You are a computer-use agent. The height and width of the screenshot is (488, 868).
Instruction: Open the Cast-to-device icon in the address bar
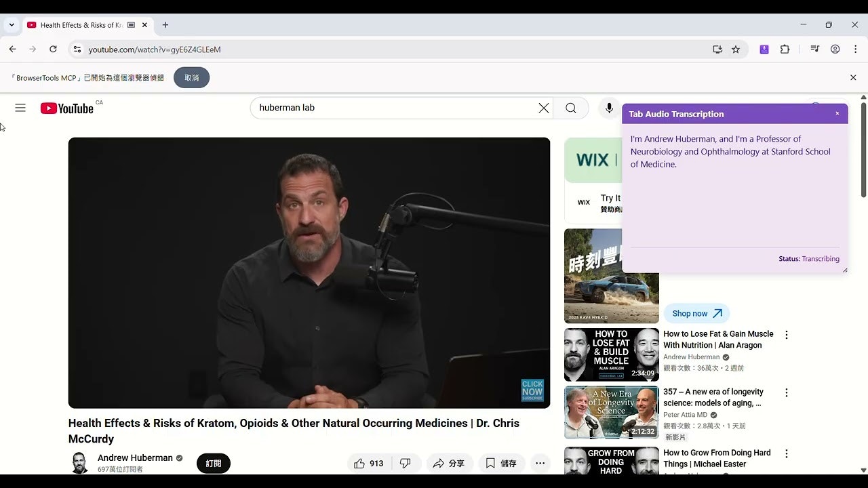[x=717, y=49]
